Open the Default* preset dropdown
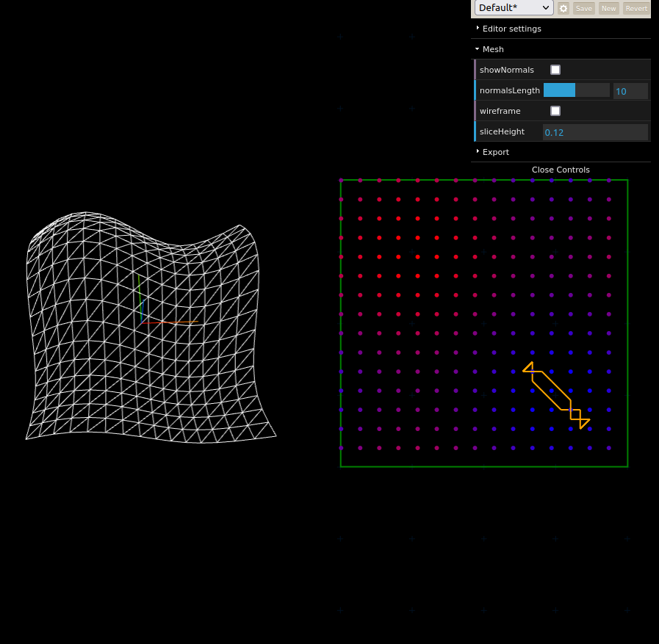 [x=514, y=8]
